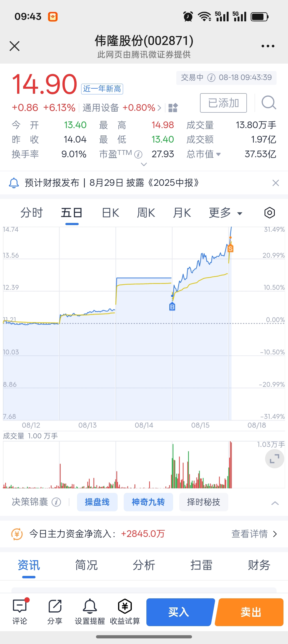Screen dimensions: 288x644
Task: Expand more quote details chevron
Action: point(144,164)
